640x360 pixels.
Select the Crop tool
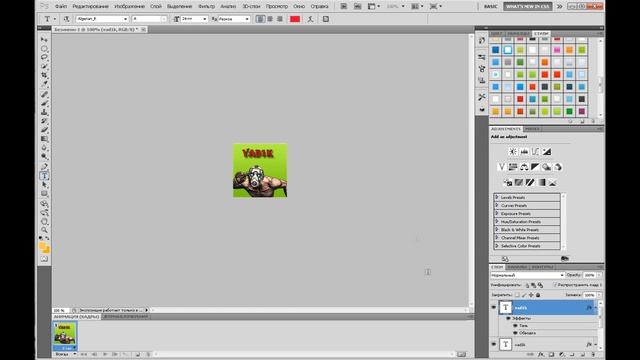point(44,76)
